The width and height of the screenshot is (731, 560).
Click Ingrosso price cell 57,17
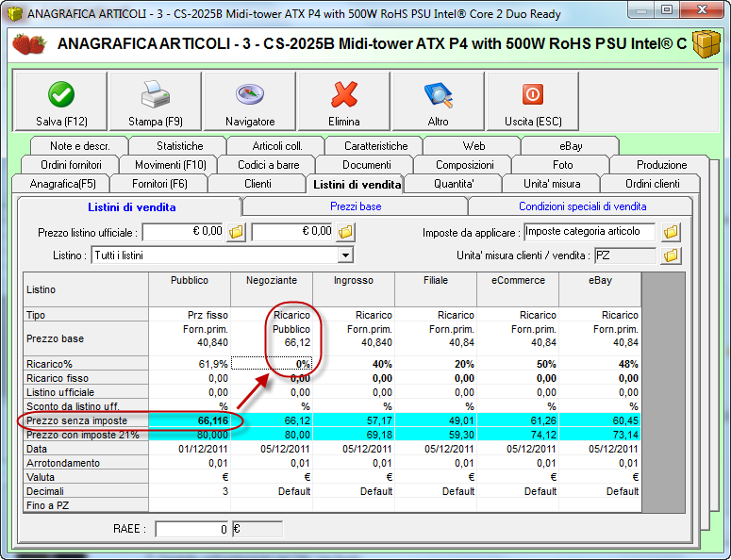pos(354,420)
